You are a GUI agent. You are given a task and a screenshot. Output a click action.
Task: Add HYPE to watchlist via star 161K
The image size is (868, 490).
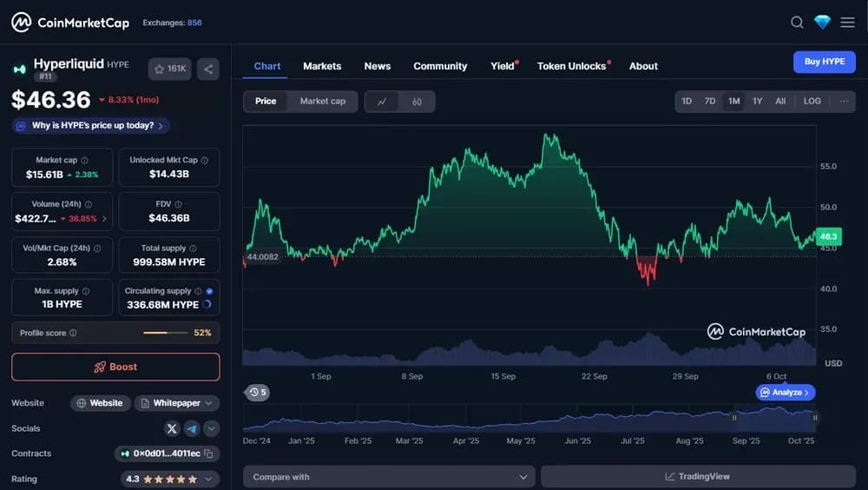(170, 70)
